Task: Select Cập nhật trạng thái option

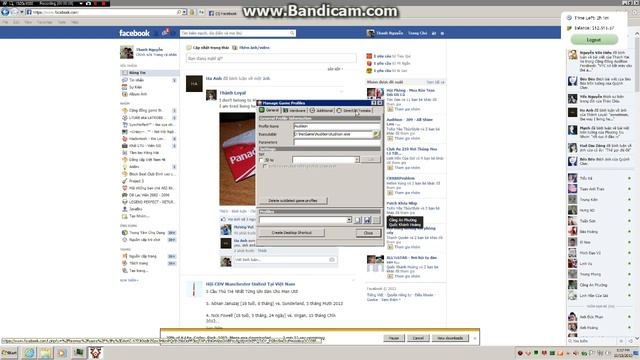Action: pyautogui.click(x=208, y=48)
